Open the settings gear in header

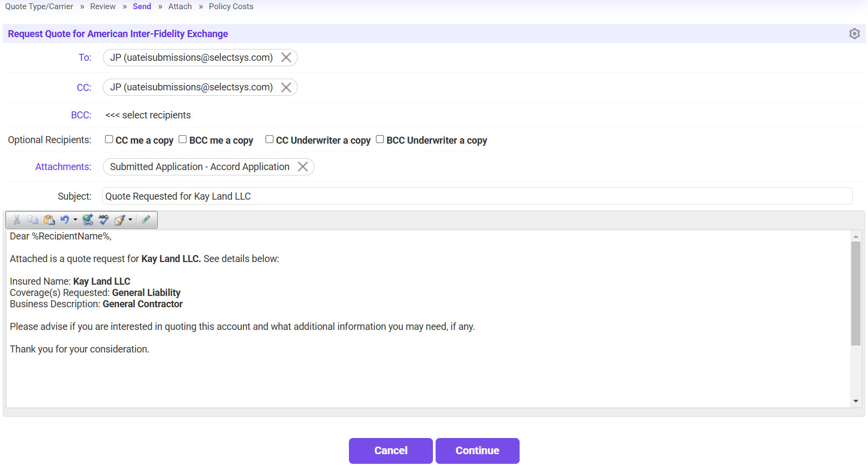coord(854,34)
